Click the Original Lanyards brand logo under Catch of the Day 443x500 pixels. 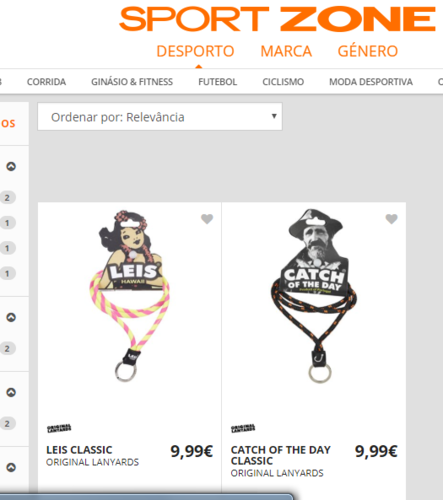click(243, 428)
